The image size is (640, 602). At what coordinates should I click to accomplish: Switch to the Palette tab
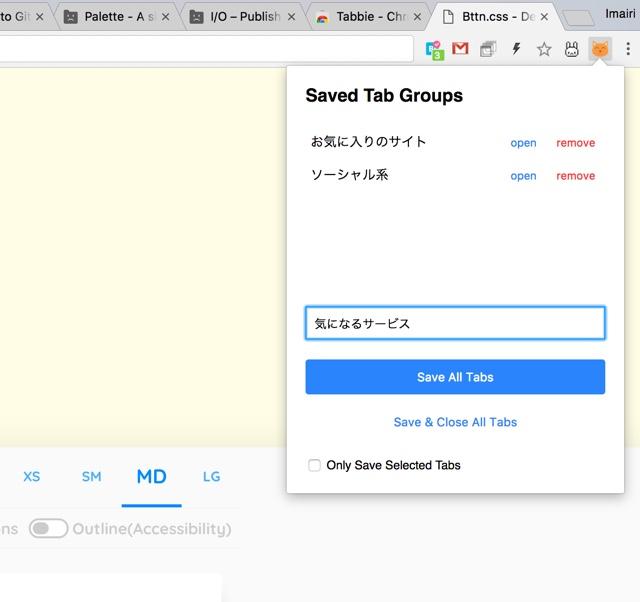point(118,17)
